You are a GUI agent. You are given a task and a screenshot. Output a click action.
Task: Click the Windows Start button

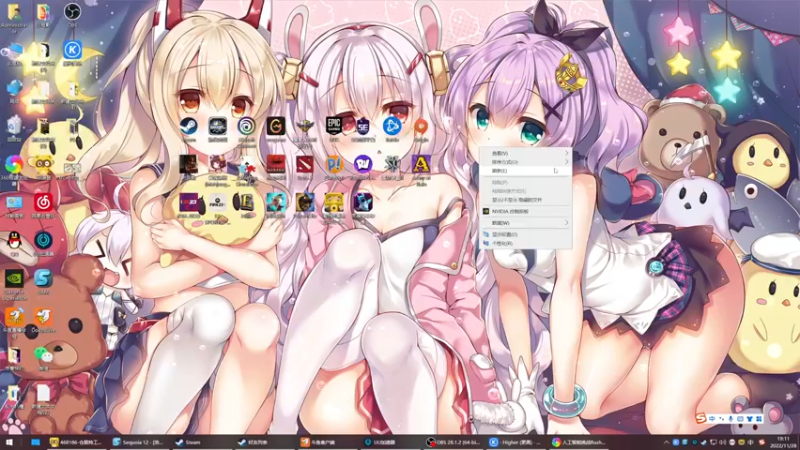[x=9, y=442]
